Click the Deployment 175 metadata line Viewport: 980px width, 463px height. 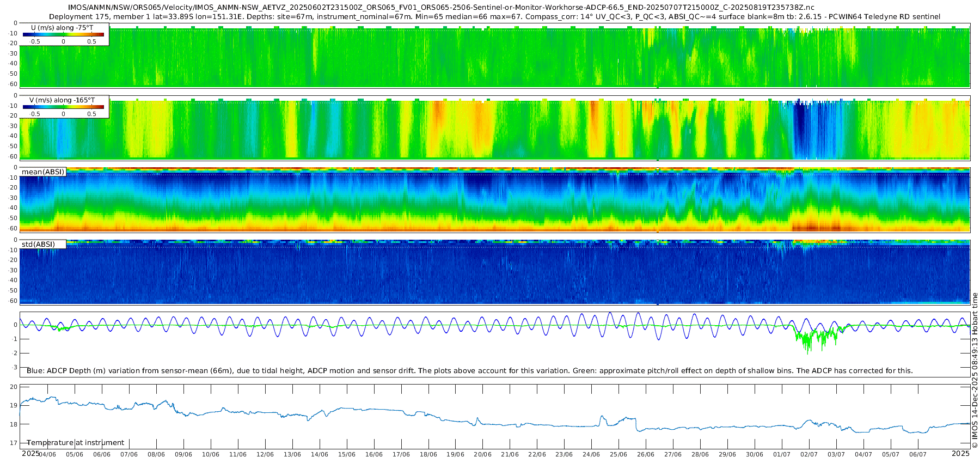pos(494,17)
